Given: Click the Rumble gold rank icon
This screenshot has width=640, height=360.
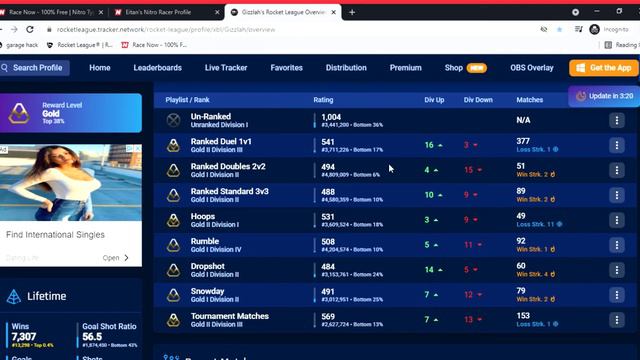Looking at the screenshot, I should click(173, 245).
